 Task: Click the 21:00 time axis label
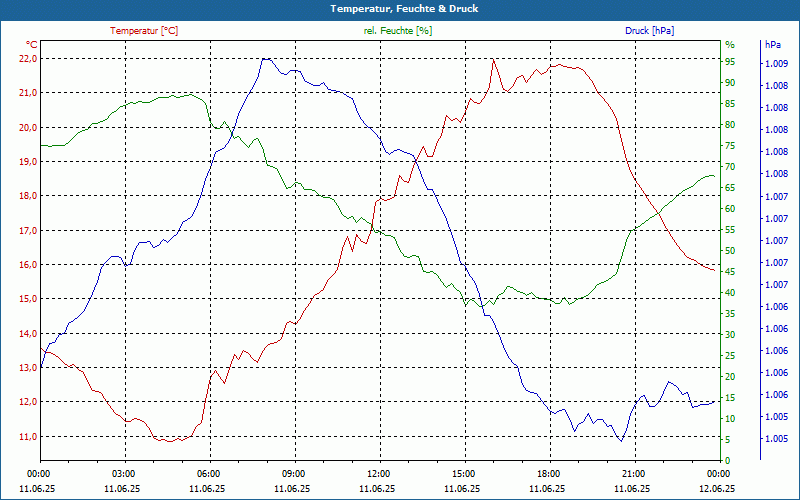click(x=633, y=473)
